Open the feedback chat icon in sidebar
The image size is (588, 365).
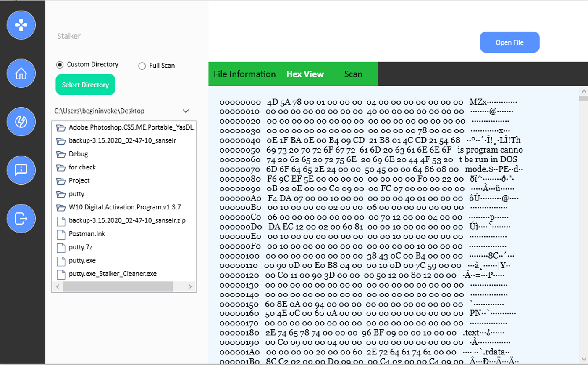click(x=21, y=170)
